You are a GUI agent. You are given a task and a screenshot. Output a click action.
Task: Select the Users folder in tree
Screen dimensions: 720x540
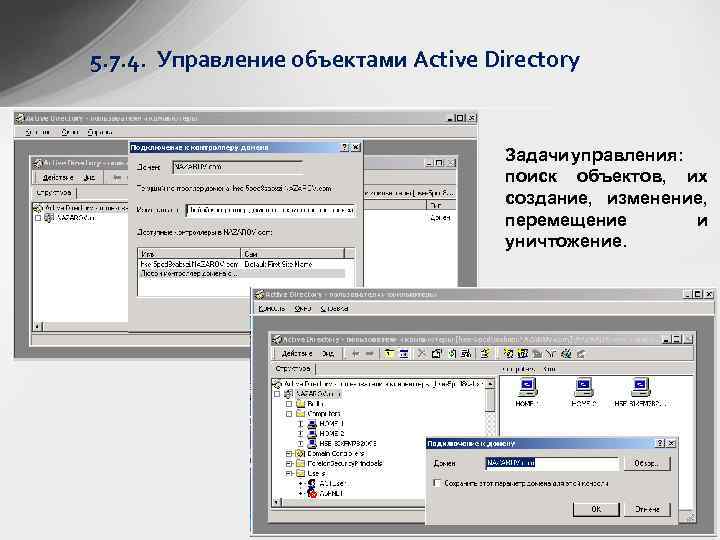pos(316,473)
